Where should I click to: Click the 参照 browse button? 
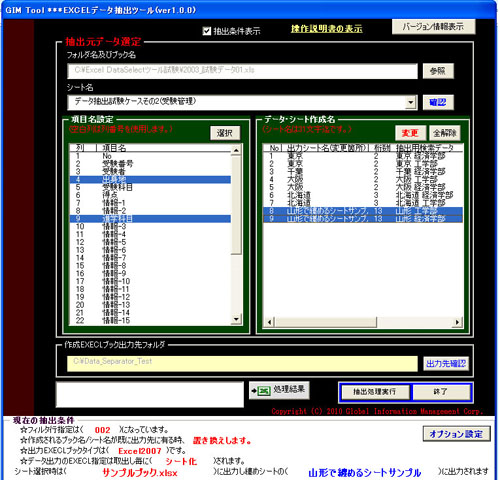tap(438, 71)
